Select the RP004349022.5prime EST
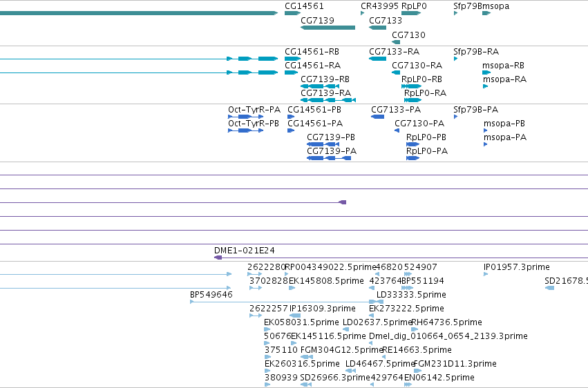This screenshot has height=388, width=588. [287, 274]
